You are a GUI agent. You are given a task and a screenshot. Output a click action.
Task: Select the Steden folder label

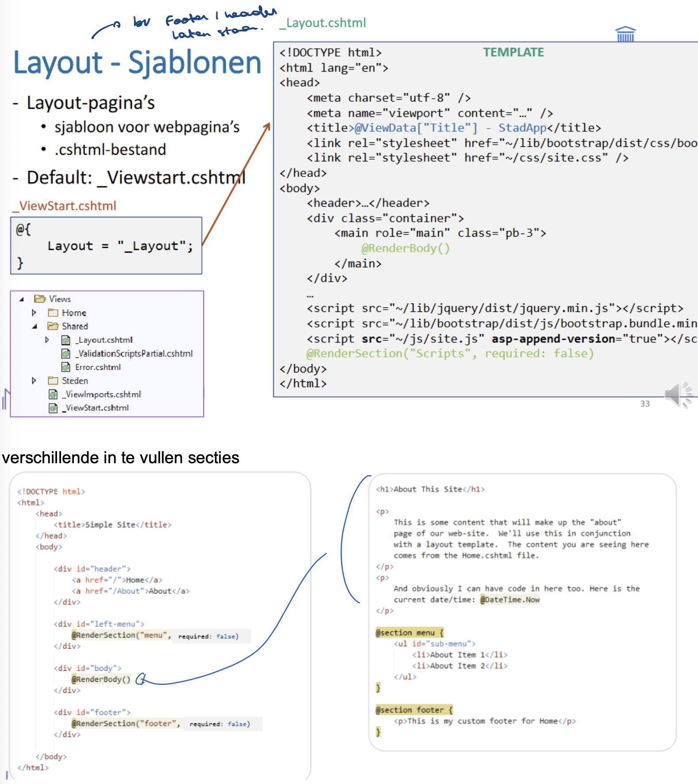point(75,380)
